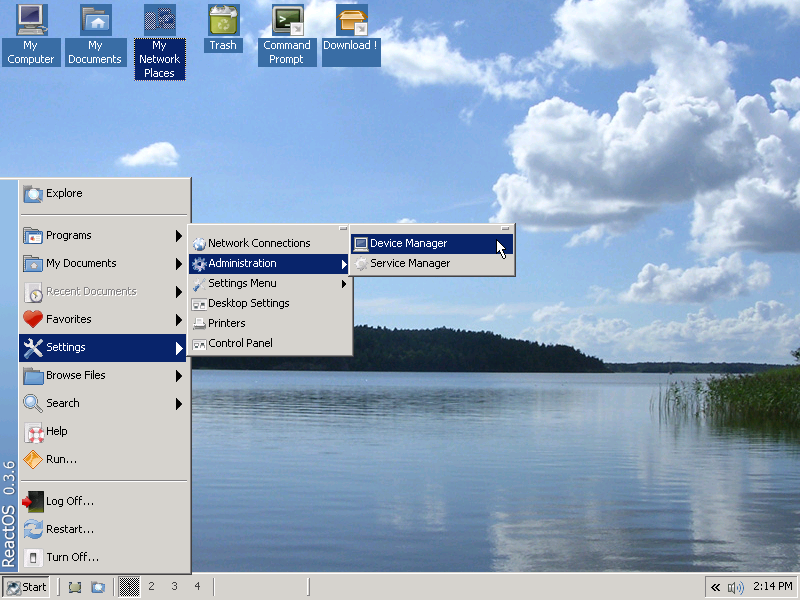Expand arrow next to Favorites
Screen dimensions: 800x600
(179, 320)
